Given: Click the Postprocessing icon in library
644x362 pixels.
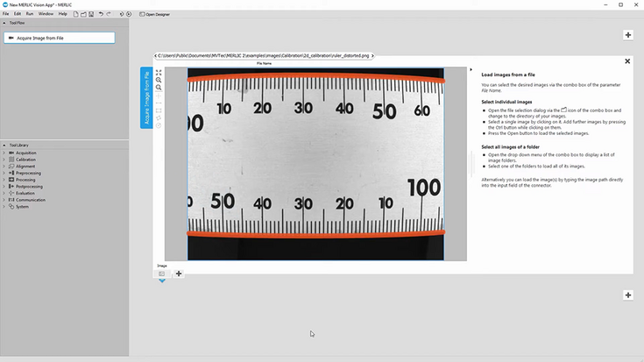Looking at the screenshot, I should coord(11,187).
